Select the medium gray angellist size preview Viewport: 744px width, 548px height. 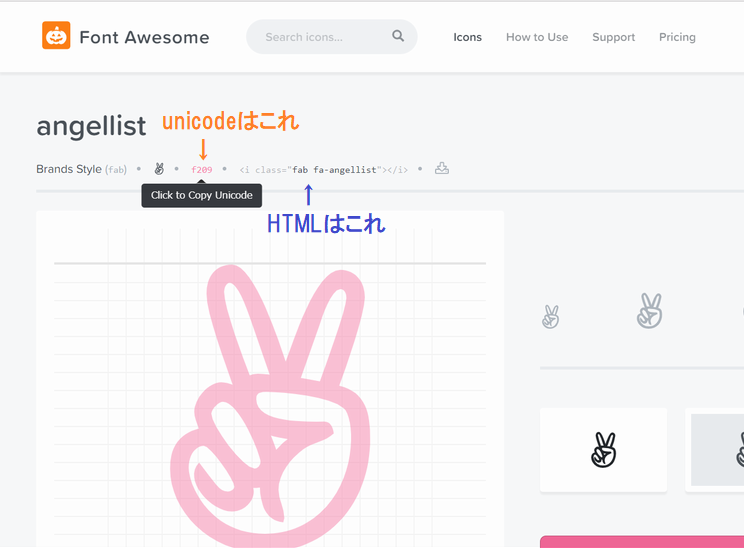click(x=649, y=311)
